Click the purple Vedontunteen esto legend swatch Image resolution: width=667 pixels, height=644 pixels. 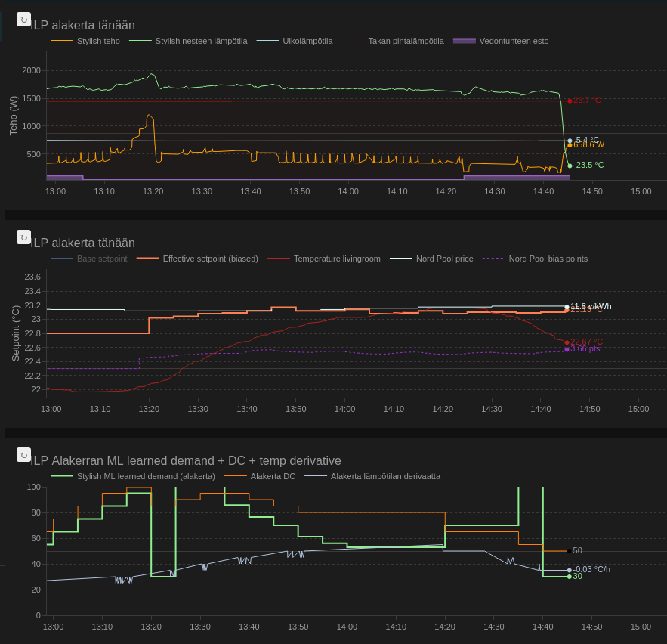(x=465, y=41)
